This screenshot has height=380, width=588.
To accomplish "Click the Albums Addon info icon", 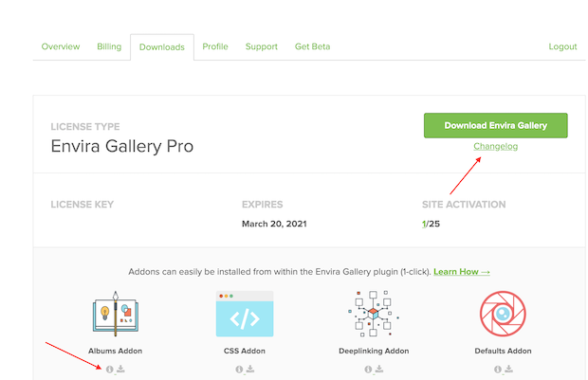I will pos(110,369).
